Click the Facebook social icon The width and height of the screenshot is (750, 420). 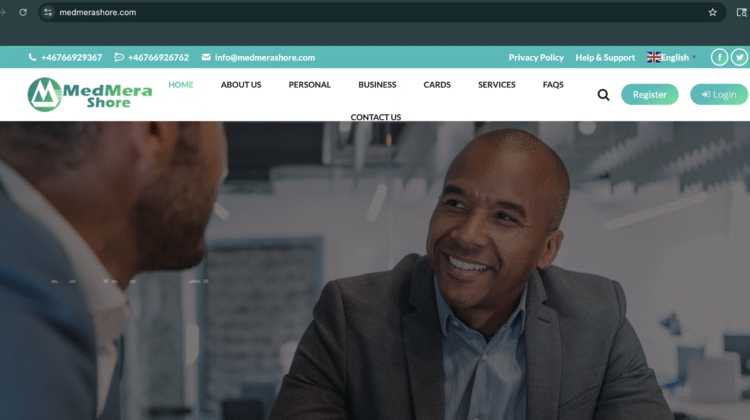click(x=719, y=57)
